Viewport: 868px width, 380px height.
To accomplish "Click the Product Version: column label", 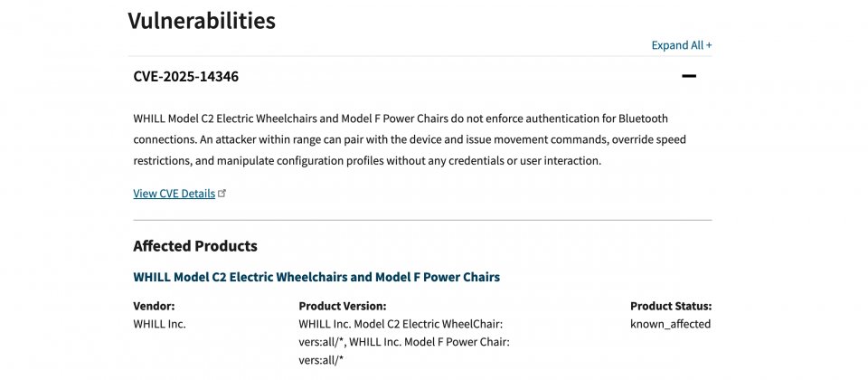I will (x=342, y=306).
